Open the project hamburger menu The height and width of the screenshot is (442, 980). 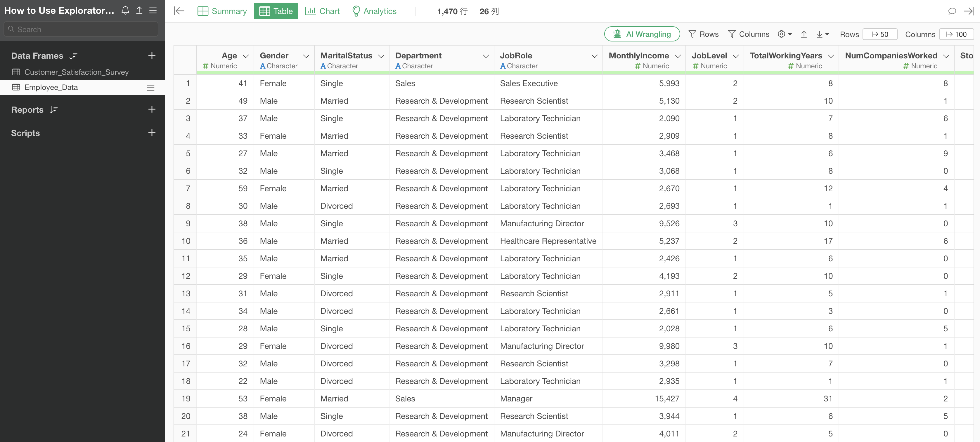153,10
